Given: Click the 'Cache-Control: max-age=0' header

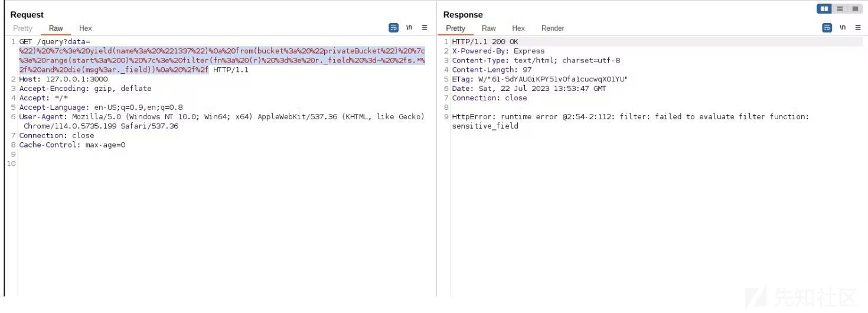Looking at the screenshot, I should (x=72, y=145).
